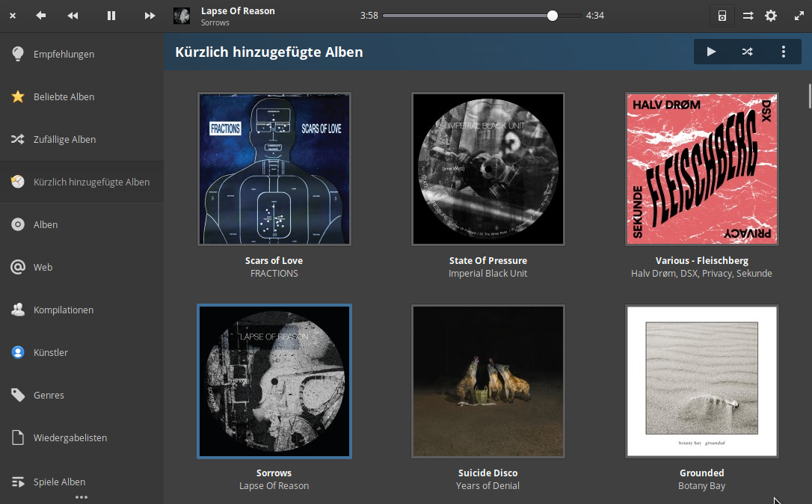
Task: Click the person icon next to Künstler
Action: (x=18, y=352)
